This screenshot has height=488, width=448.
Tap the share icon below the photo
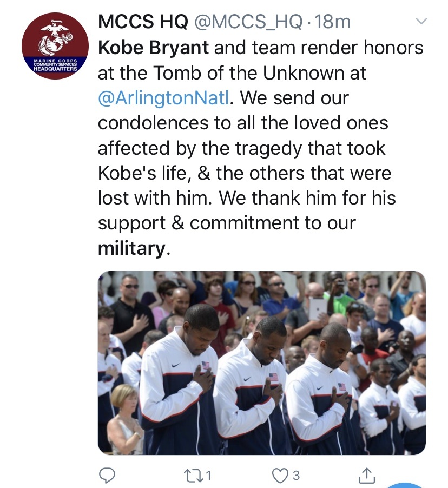(x=367, y=476)
